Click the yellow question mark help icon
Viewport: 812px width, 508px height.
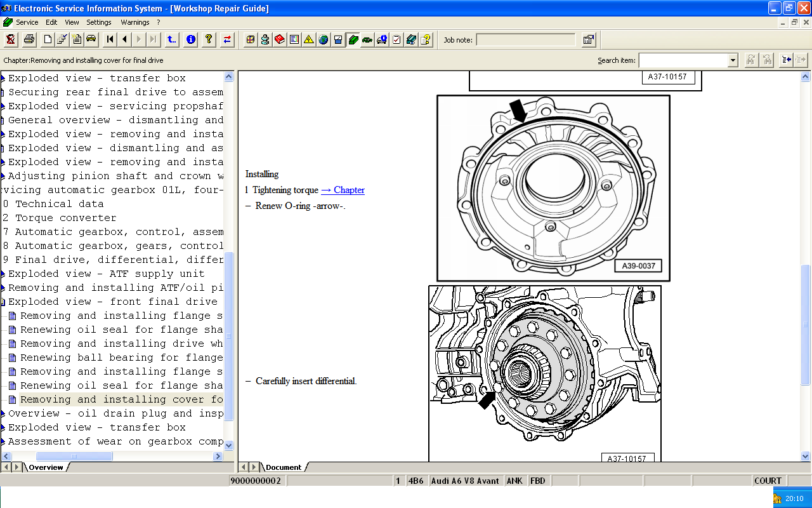click(x=209, y=40)
